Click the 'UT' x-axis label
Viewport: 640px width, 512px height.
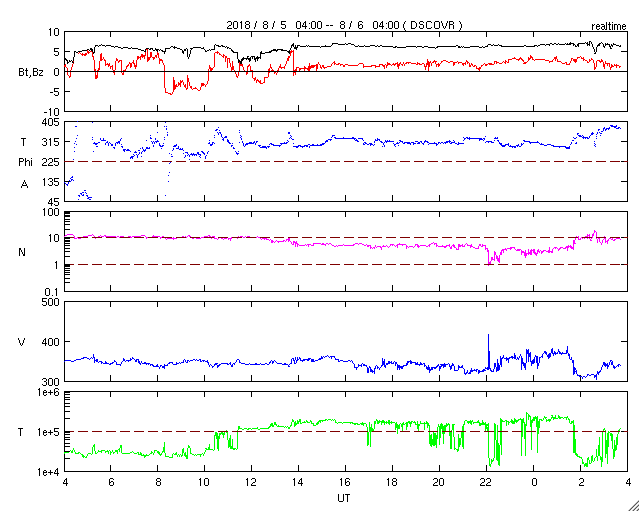(x=344, y=498)
